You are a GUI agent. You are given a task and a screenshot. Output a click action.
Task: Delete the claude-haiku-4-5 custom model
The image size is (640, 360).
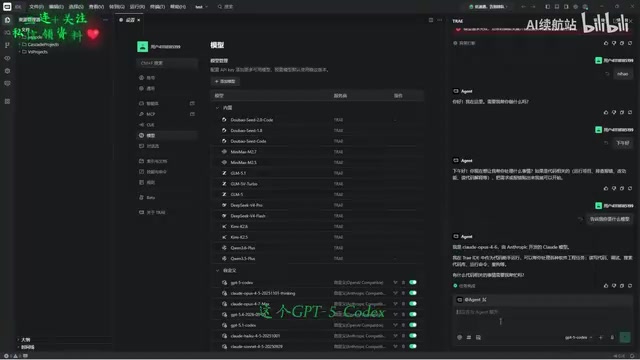point(403,336)
